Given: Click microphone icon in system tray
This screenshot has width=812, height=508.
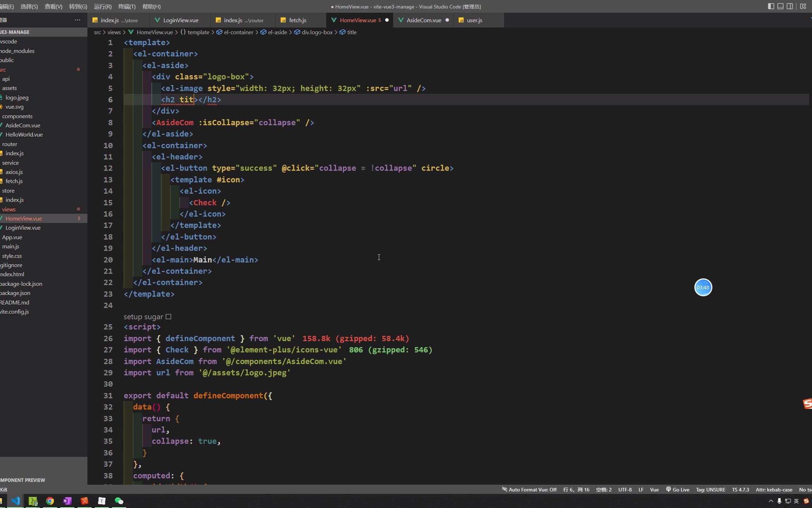Looking at the screenshot, I should tap(779, 501).
